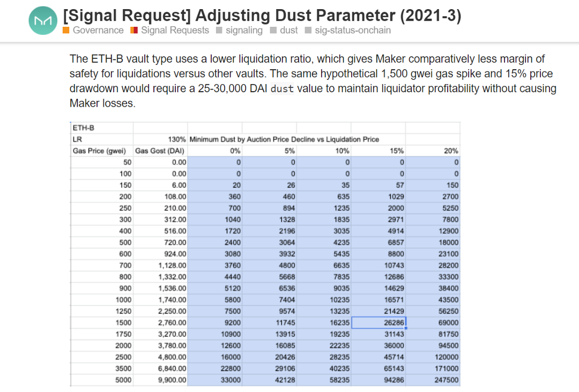Click the cell with value 1720
Screen dimensions: 579x392
tap(215, 231)
